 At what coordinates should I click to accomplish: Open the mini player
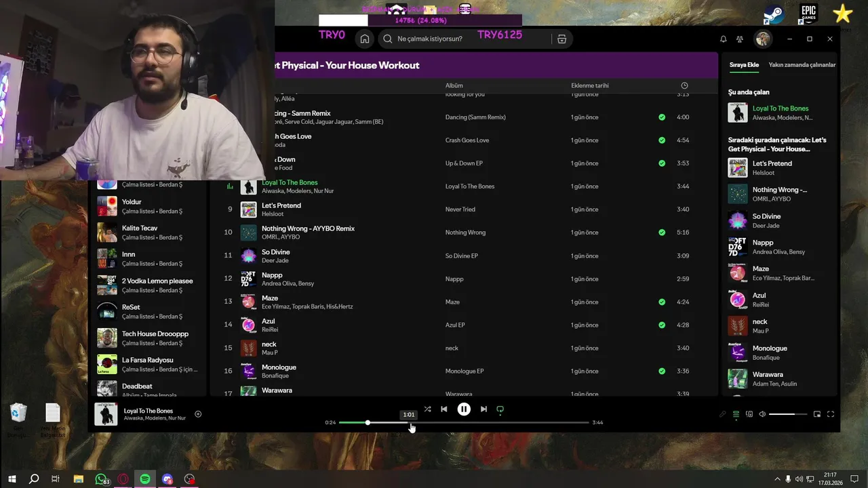pos(817,414)
